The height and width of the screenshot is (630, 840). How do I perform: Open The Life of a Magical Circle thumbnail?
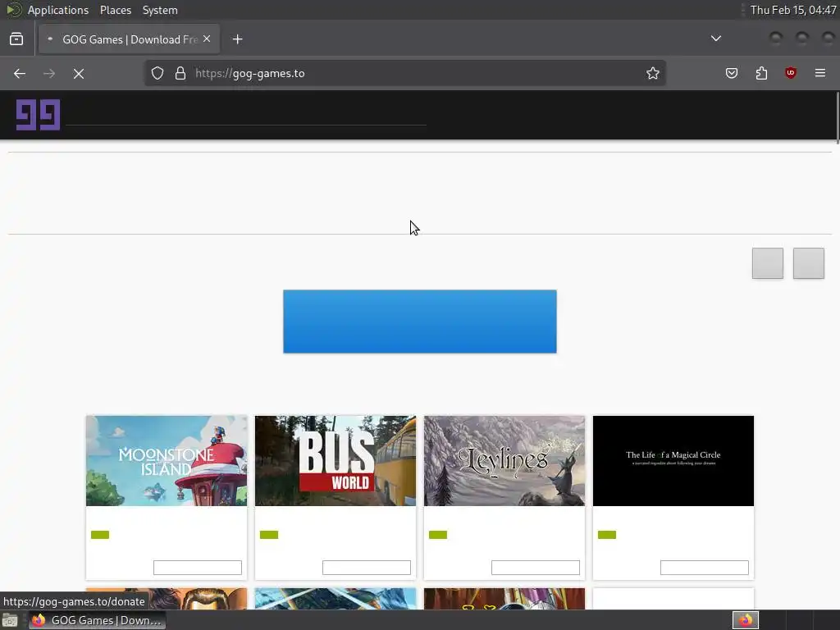[x=673, y=461]
